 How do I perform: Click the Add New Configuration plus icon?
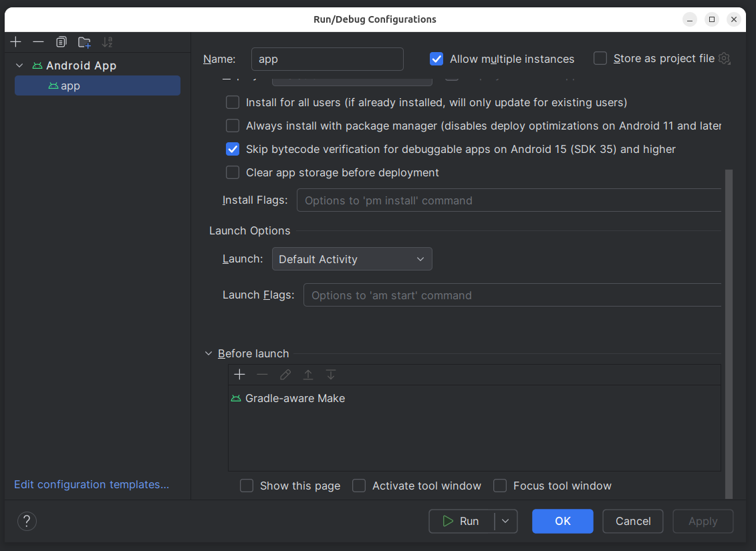(16, 42)
